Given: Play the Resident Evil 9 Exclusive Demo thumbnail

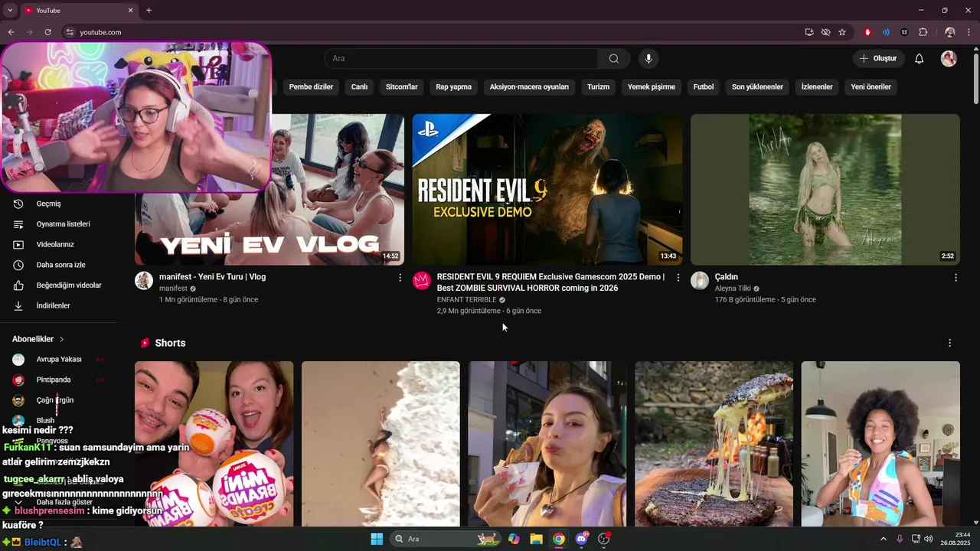Looking at the screenshot, I should pyautogui.click(x=547, y=190).
